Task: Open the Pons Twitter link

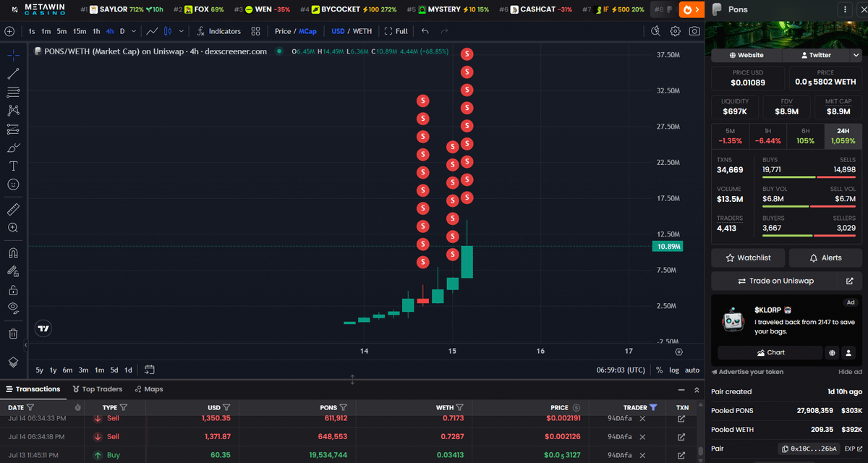Action: click(816, 55)
